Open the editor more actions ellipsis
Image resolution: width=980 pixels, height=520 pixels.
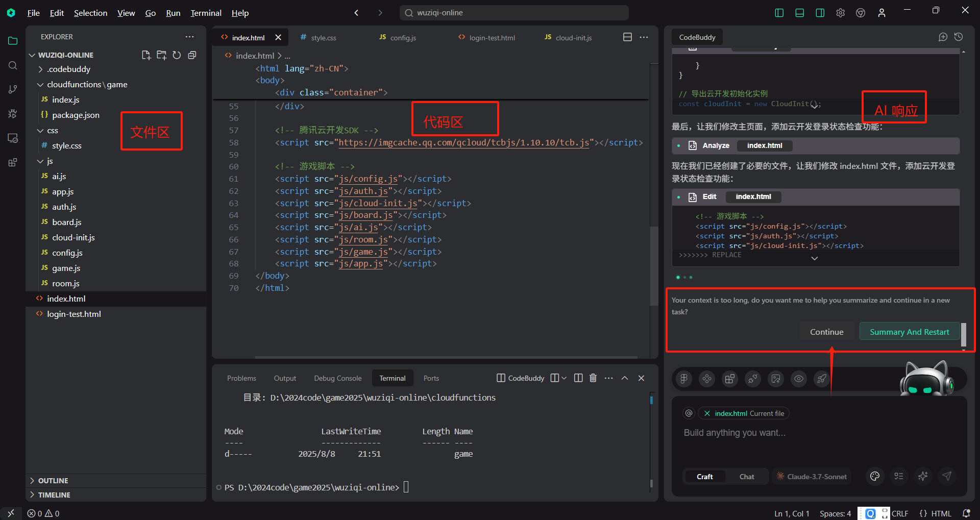point(644,37)
